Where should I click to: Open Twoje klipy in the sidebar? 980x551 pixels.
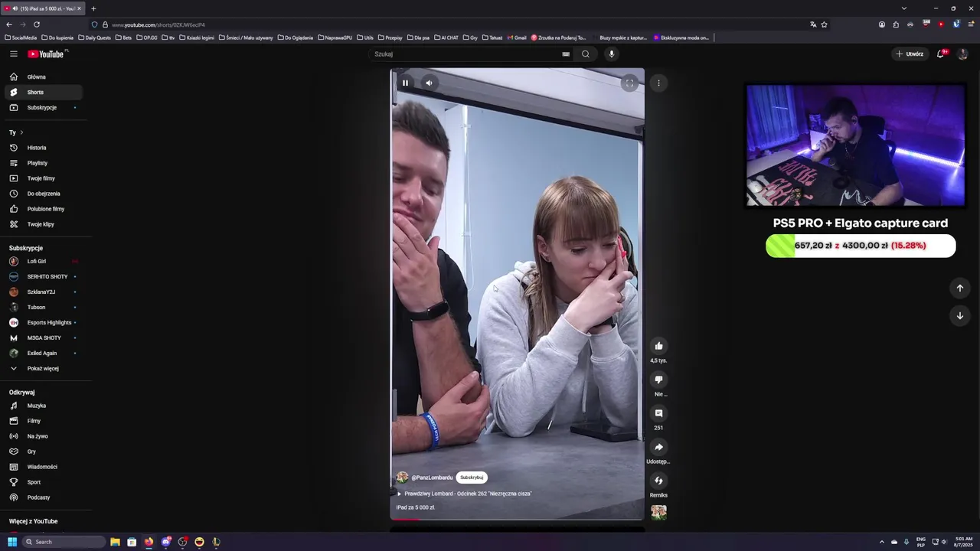click(x=43, y=224)
